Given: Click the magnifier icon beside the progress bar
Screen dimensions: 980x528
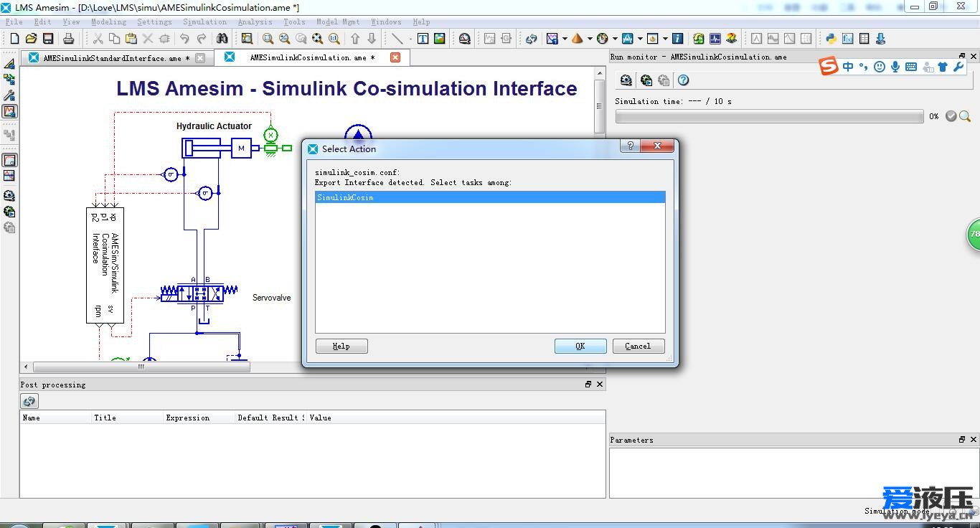Looking at the screenshot, I should pos(965,116).
